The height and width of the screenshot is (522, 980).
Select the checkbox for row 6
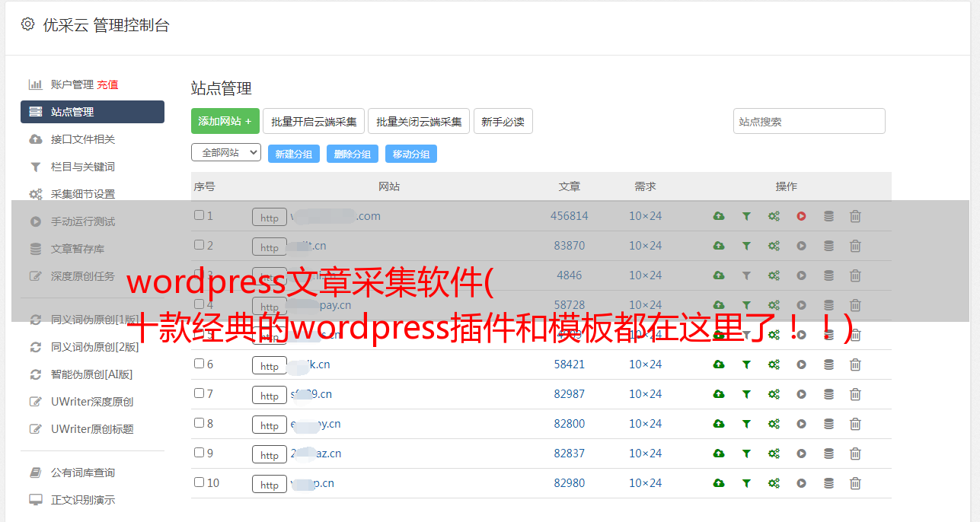(x=199, y=364)
